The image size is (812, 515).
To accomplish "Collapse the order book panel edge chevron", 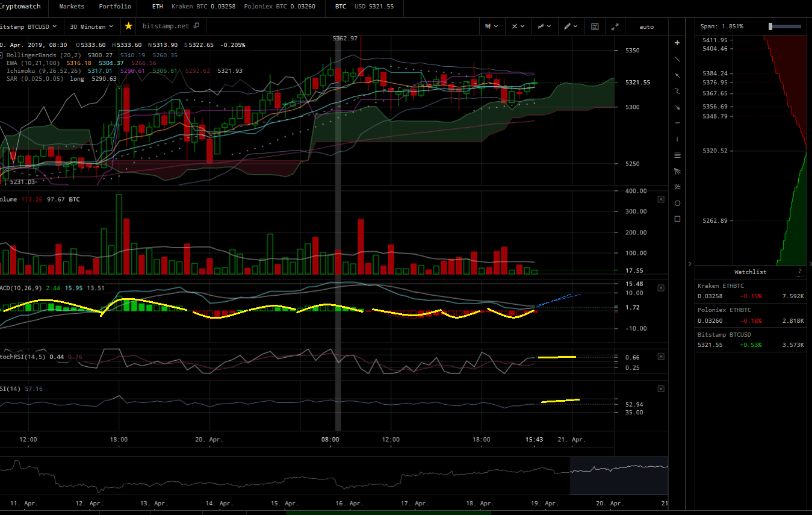I will (810, 264).
